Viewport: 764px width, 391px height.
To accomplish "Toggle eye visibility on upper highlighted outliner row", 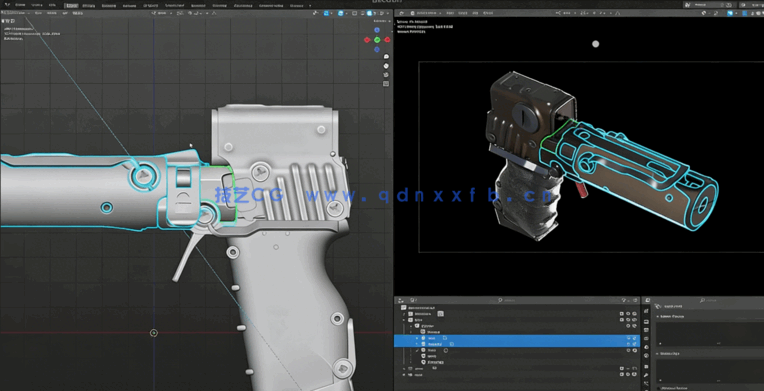I will (x=628, y=338).
